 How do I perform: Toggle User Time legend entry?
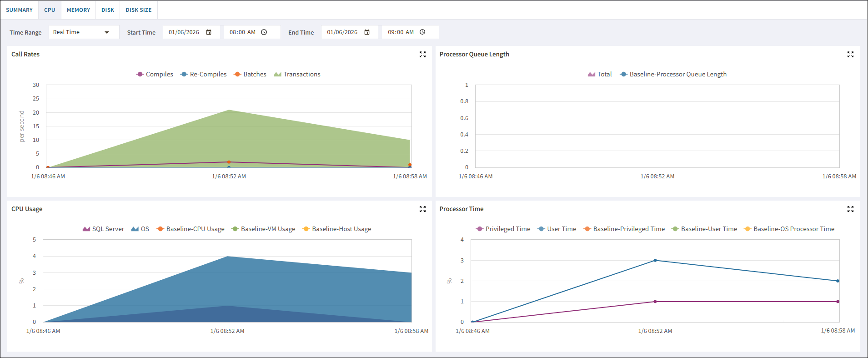557,229
